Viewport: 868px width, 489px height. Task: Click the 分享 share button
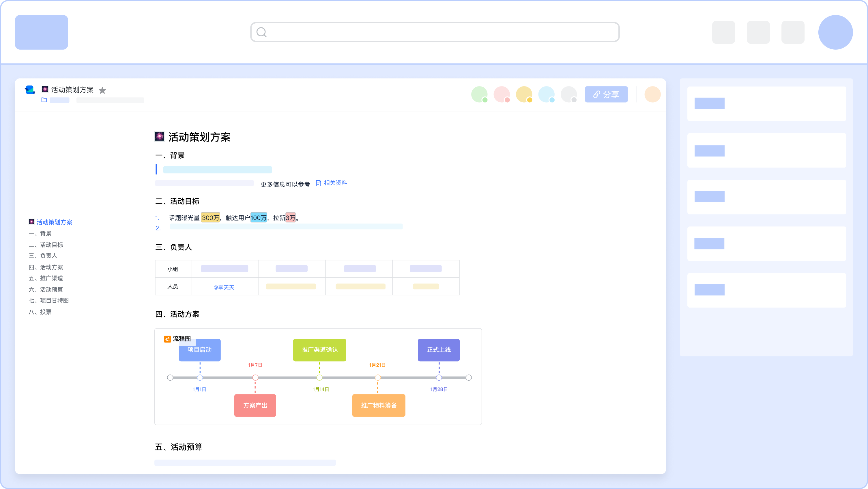coord(606,94)
